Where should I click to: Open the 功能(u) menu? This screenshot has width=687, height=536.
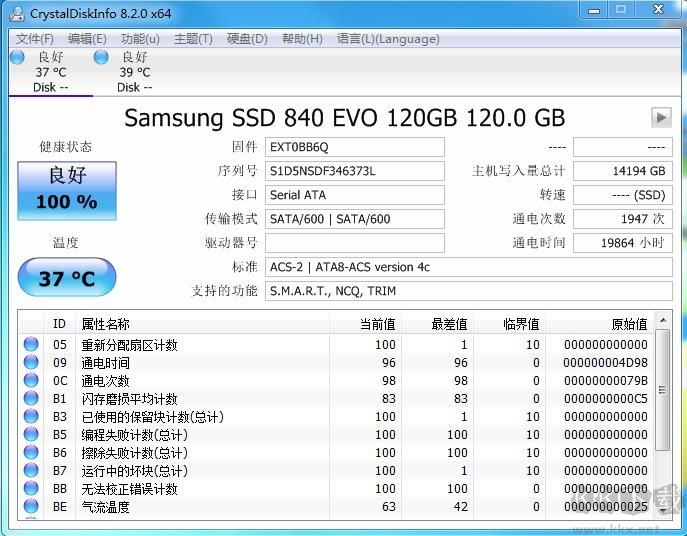140,39
